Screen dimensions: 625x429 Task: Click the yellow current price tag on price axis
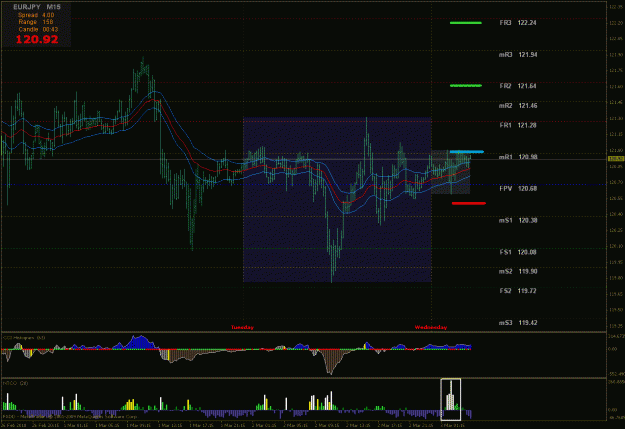616,159
